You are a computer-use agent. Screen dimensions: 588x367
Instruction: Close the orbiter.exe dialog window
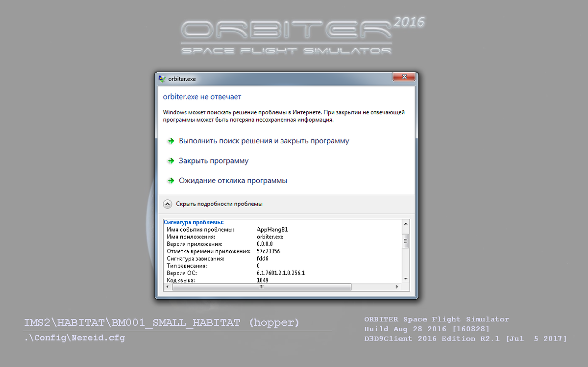[x=404, y=77]
